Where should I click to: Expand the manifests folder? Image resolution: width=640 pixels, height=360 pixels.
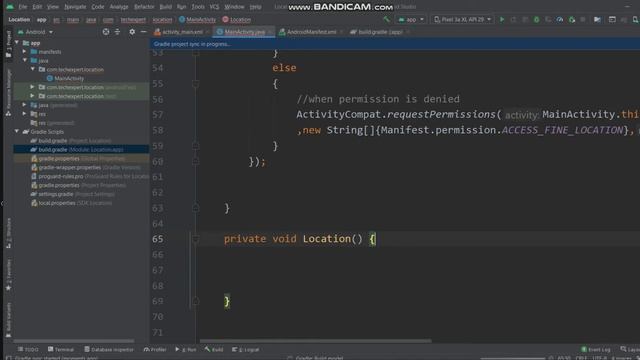point(24,51)
